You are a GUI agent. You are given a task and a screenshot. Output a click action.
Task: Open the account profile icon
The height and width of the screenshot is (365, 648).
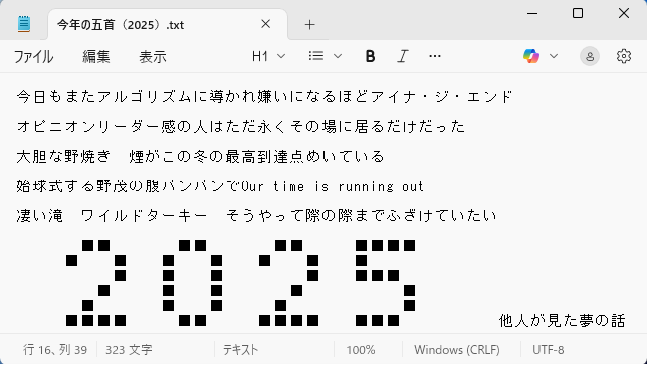click(590, 56)
